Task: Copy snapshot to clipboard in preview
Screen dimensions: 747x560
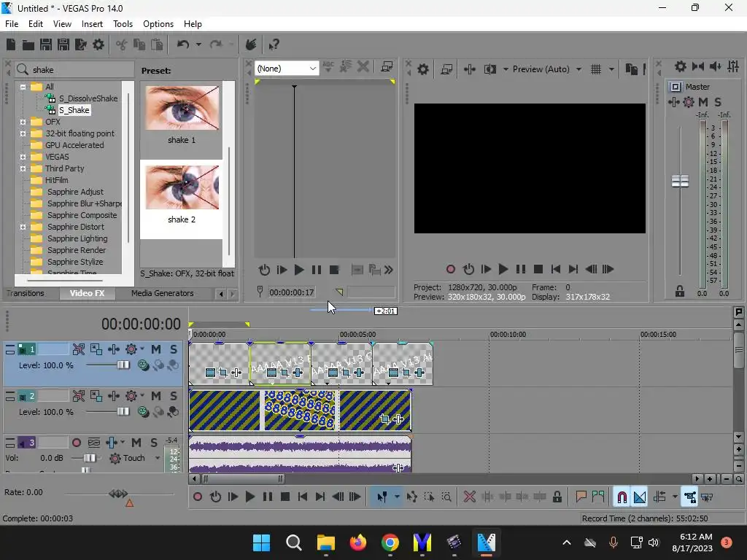Action: [631, 69]
